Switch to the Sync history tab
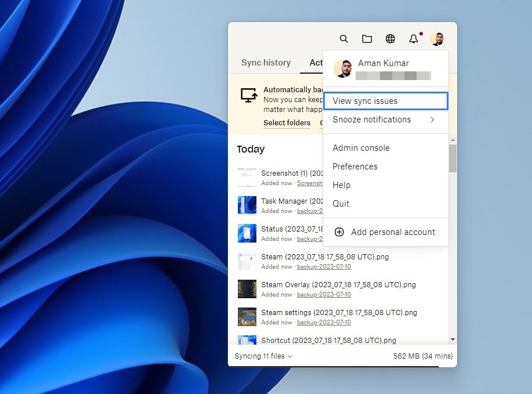 click(266, 62)
